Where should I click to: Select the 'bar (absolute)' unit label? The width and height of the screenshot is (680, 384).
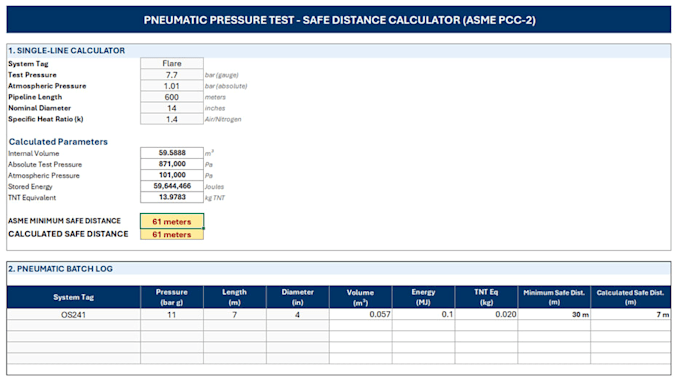tap(226, 86)
